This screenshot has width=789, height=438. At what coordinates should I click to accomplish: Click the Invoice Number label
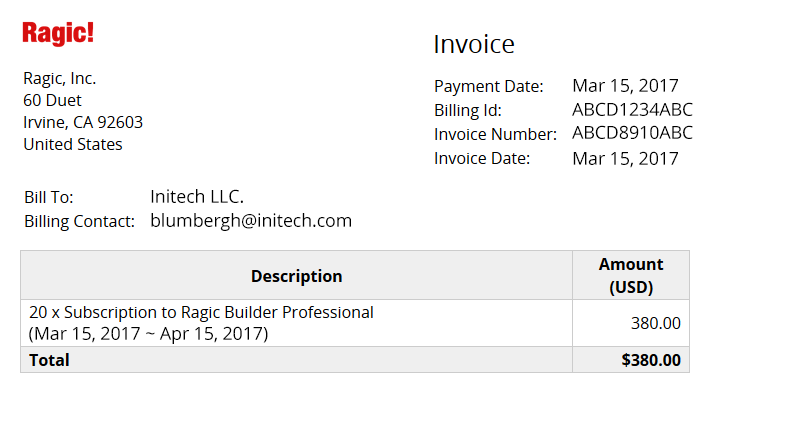click(x=495, y=134)
